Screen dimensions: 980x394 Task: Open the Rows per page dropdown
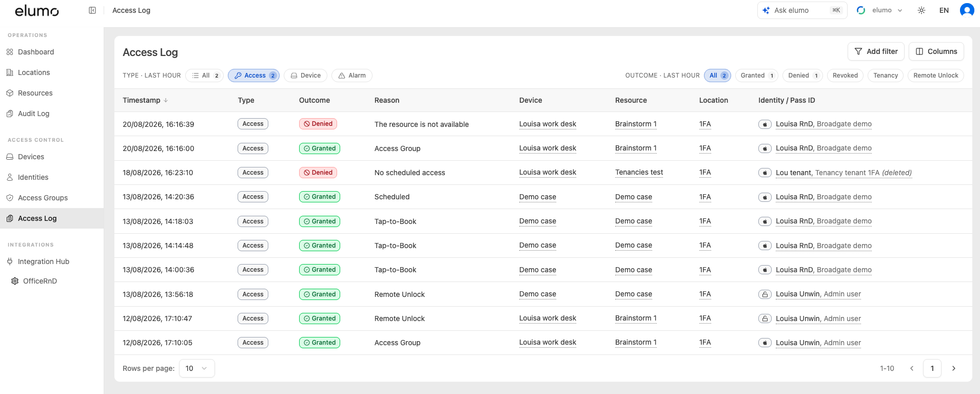point(197,368)
